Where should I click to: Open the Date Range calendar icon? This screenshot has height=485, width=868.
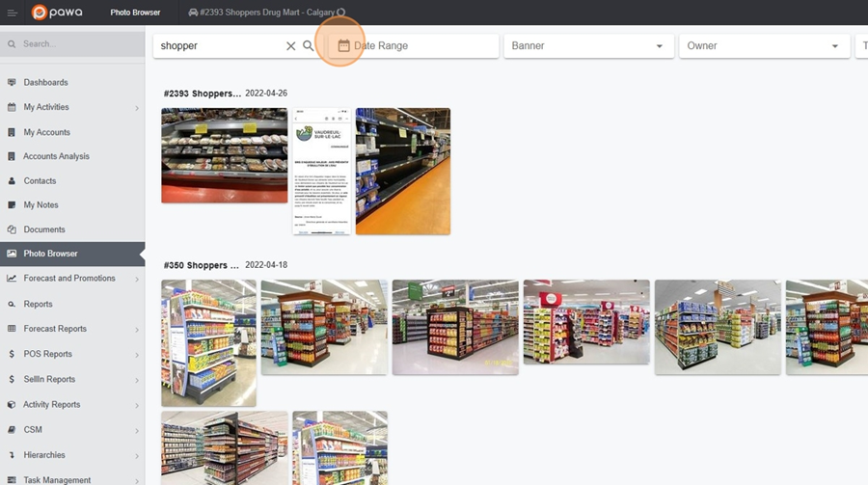pyautogui.click(x=343, y=46)
